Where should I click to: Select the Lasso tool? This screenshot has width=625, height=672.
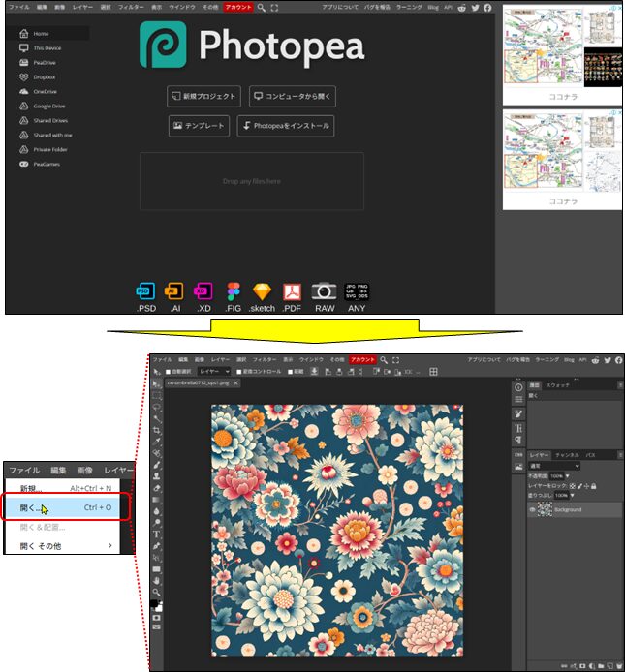[156, 407]
